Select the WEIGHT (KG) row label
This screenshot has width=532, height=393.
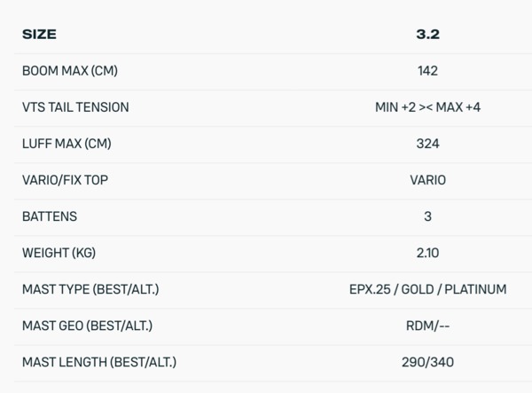pos(59,253)
